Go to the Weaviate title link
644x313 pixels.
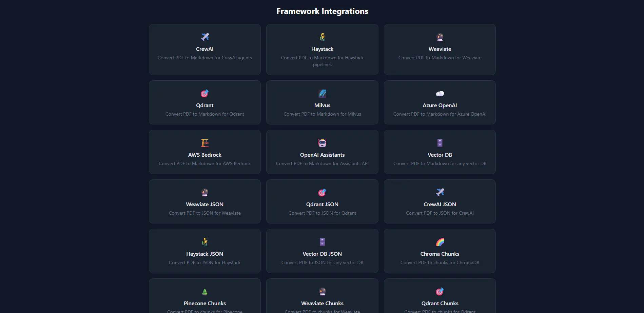(440, 49)
